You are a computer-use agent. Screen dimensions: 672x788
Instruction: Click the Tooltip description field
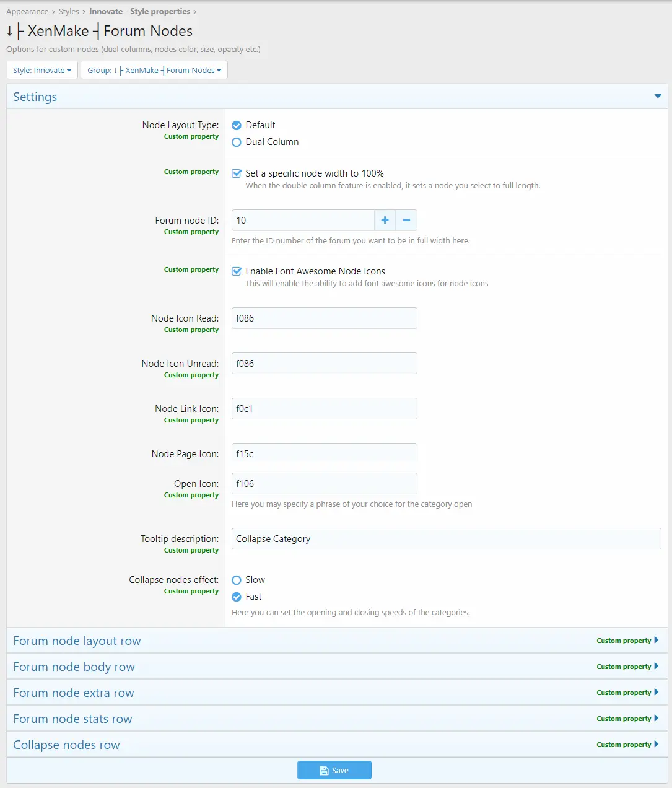point(446,539)
